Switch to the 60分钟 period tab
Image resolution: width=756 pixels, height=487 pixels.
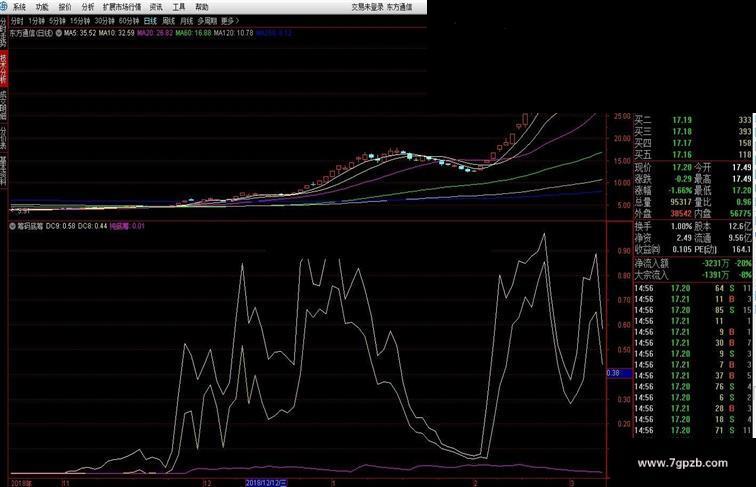point(129,21)
